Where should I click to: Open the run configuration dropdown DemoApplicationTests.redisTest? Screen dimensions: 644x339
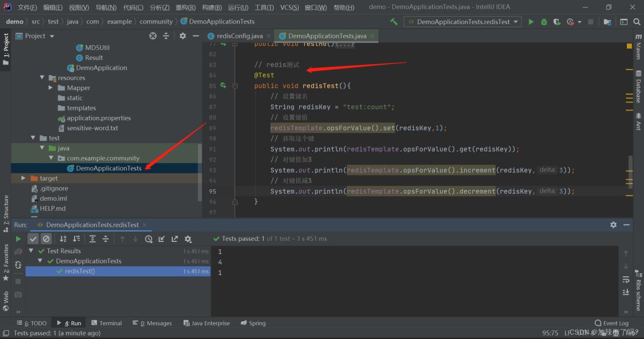[x=463, y=22]
